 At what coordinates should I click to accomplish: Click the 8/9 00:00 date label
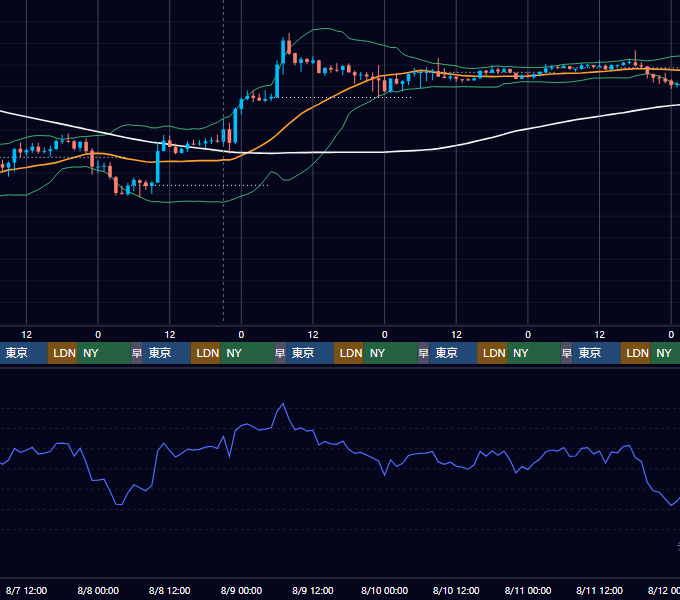241,590
